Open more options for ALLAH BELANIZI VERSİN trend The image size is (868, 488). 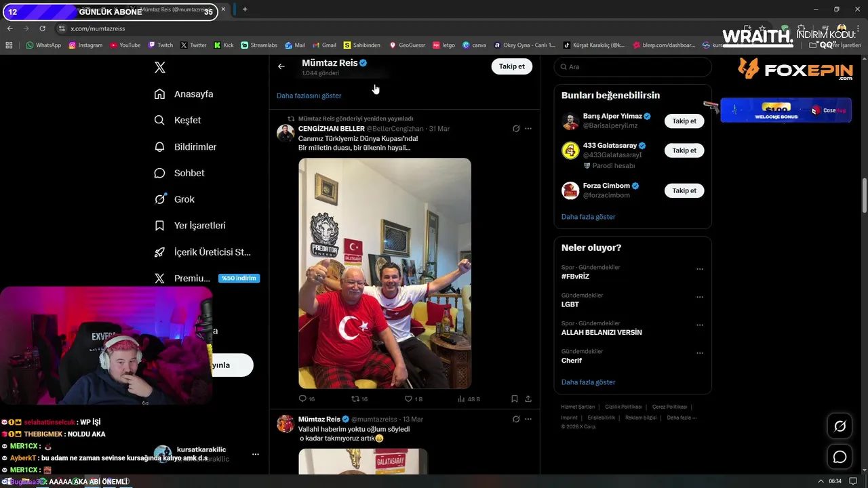(700, 325)
